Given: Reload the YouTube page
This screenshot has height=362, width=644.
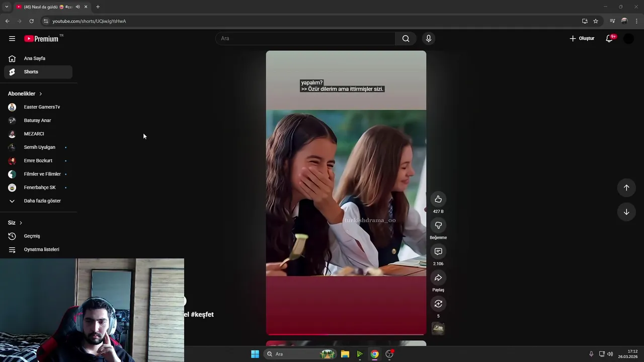Looking at the screenshot, I should (x=31, y=21).
